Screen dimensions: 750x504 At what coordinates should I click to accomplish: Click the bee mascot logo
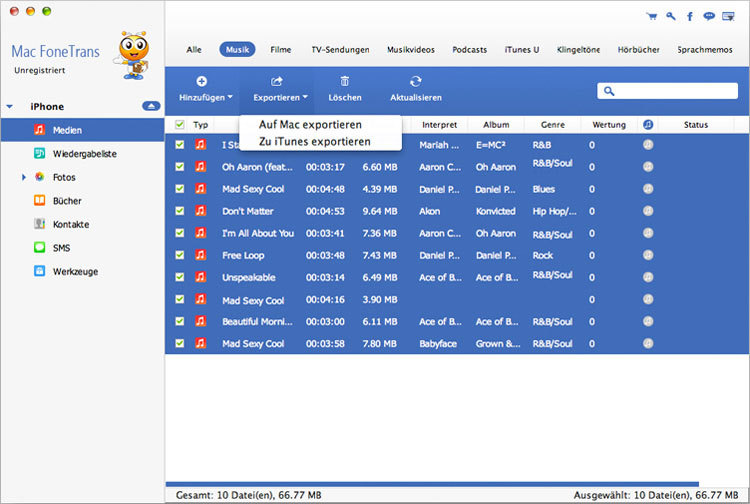point(133,55)
